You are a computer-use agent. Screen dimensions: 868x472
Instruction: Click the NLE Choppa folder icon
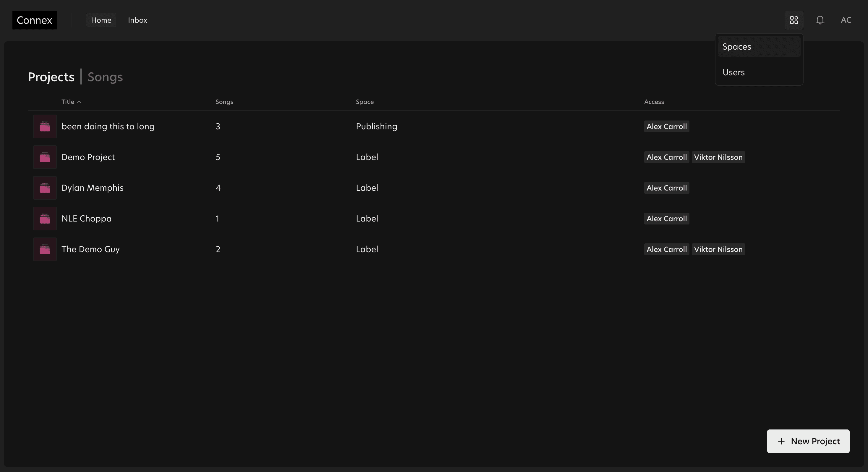[45, 219]
